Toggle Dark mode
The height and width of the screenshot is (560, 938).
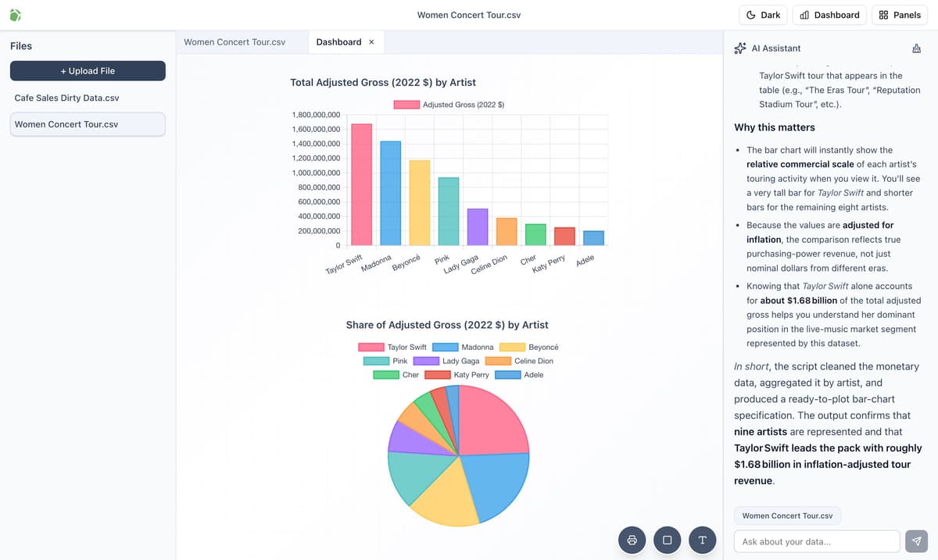[x=763, y=15]
